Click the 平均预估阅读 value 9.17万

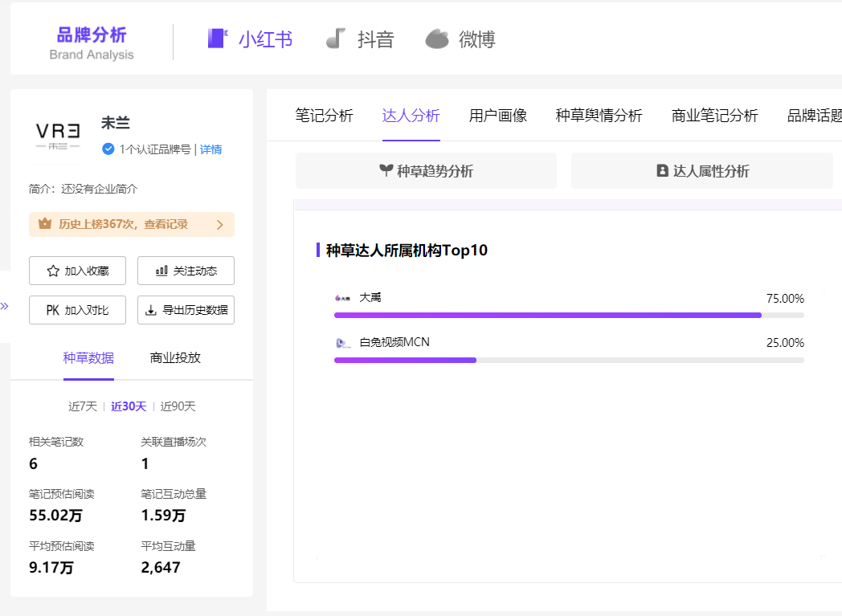pyautogui.click(x=51, y=568)
